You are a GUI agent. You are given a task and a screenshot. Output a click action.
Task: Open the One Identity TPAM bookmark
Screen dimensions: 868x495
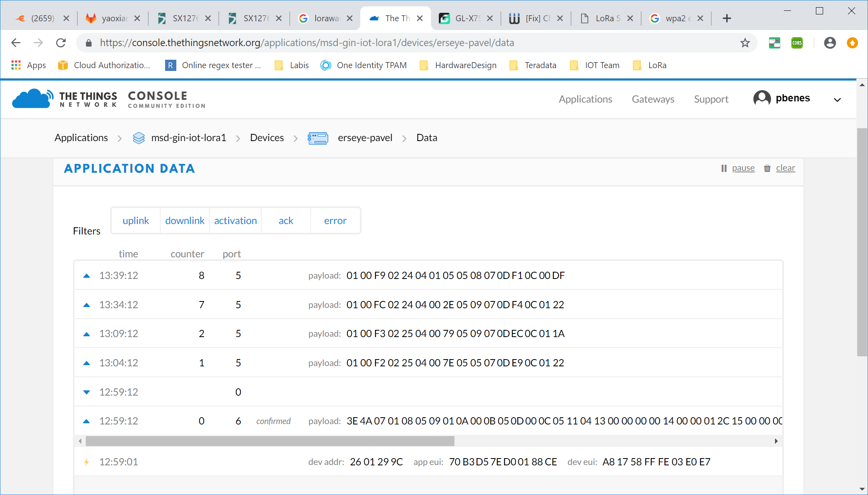point(364,65)
